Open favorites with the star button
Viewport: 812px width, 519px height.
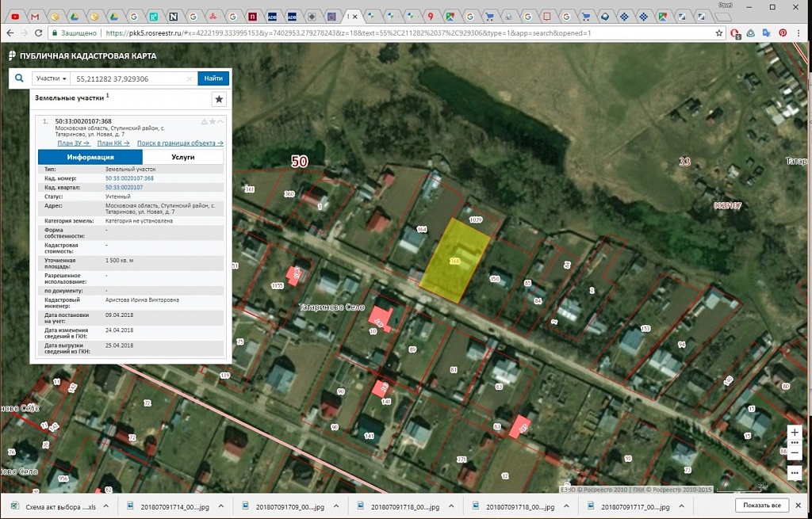pos(219,99)
